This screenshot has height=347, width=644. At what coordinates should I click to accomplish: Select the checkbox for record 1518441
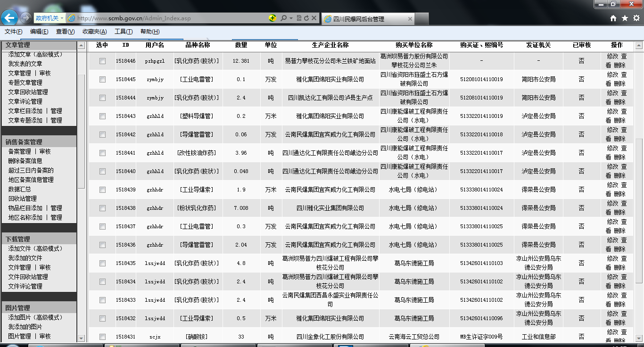click(x=102, y=153)
